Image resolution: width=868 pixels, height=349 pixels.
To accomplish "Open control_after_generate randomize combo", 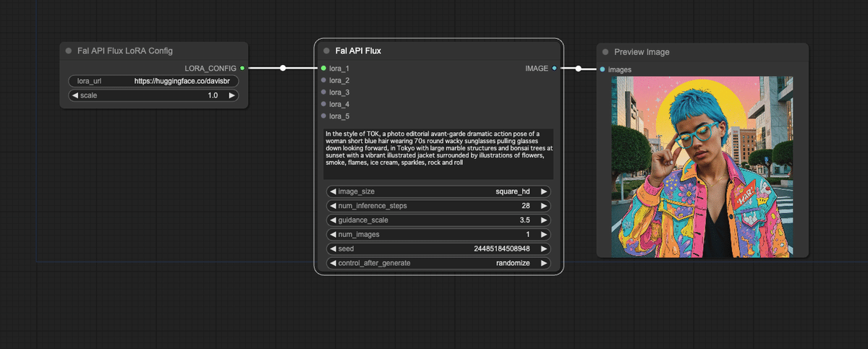I will 438,263.
